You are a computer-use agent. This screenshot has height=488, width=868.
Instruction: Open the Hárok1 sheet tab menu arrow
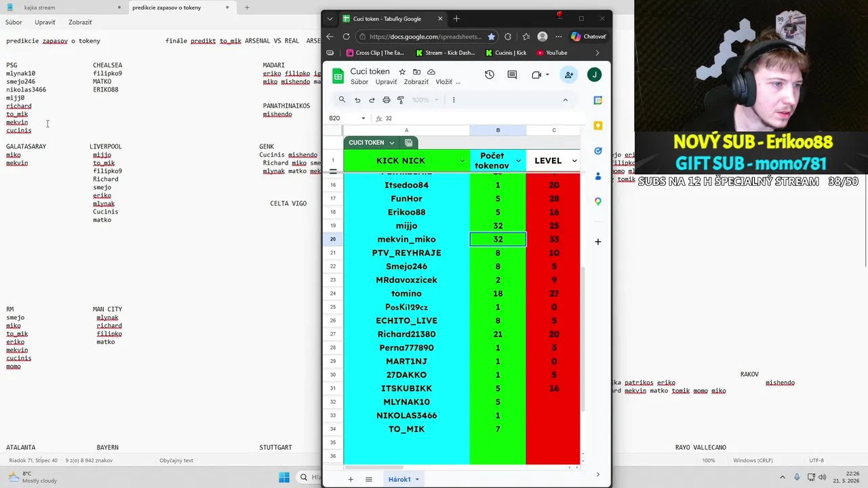pyautogui.click(x=417, y=479)
